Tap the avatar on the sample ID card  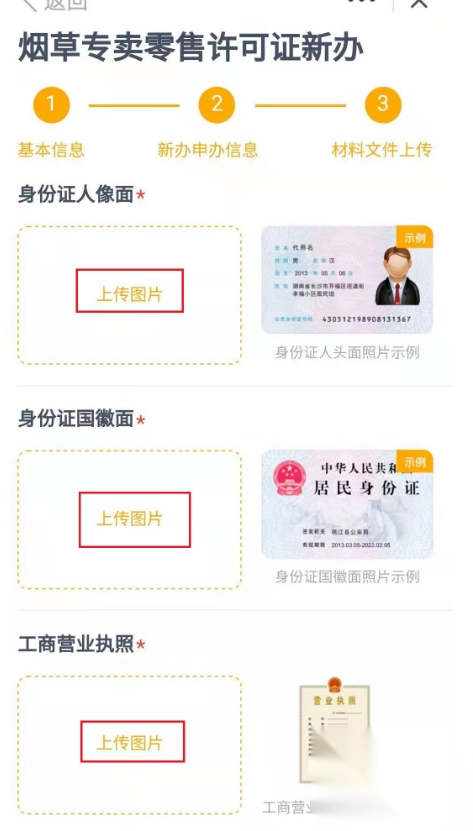398,276
